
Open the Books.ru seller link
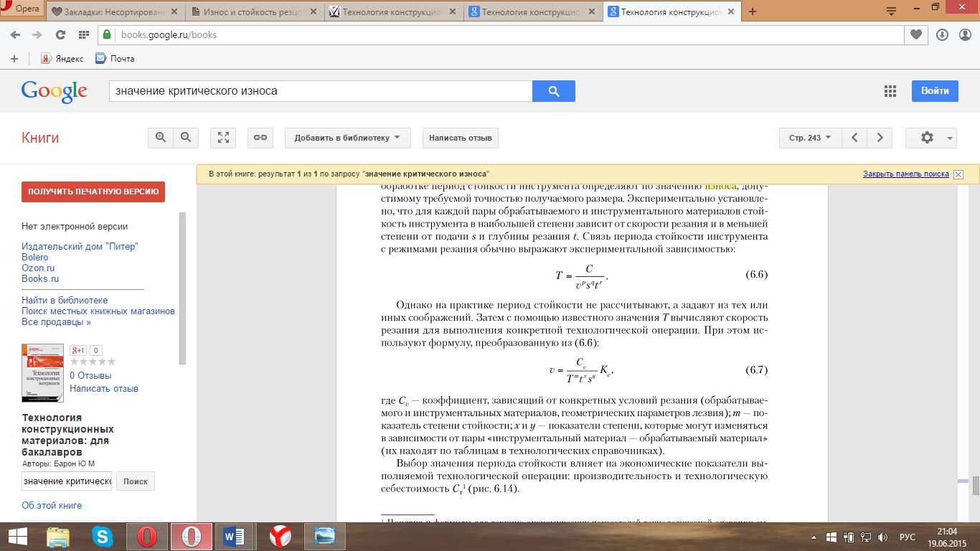point(40,278)
